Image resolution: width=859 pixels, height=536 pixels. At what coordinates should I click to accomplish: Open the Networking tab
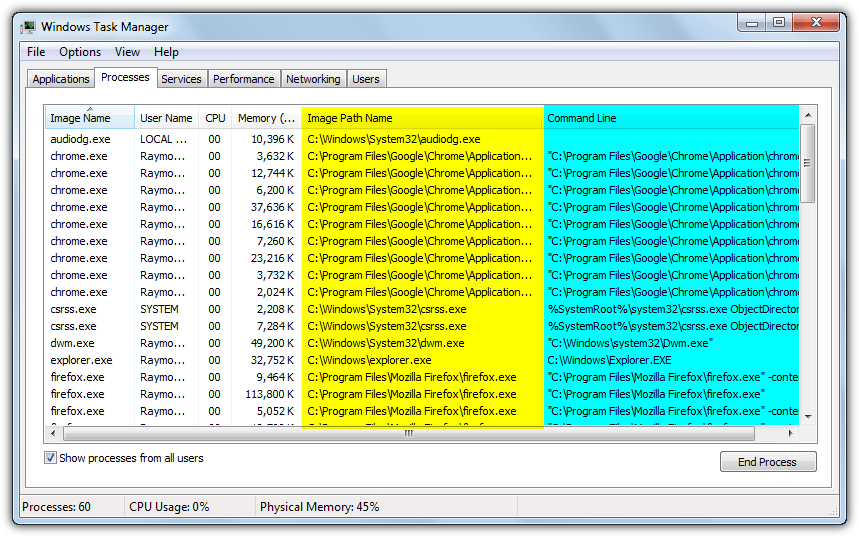pos(313,79)
